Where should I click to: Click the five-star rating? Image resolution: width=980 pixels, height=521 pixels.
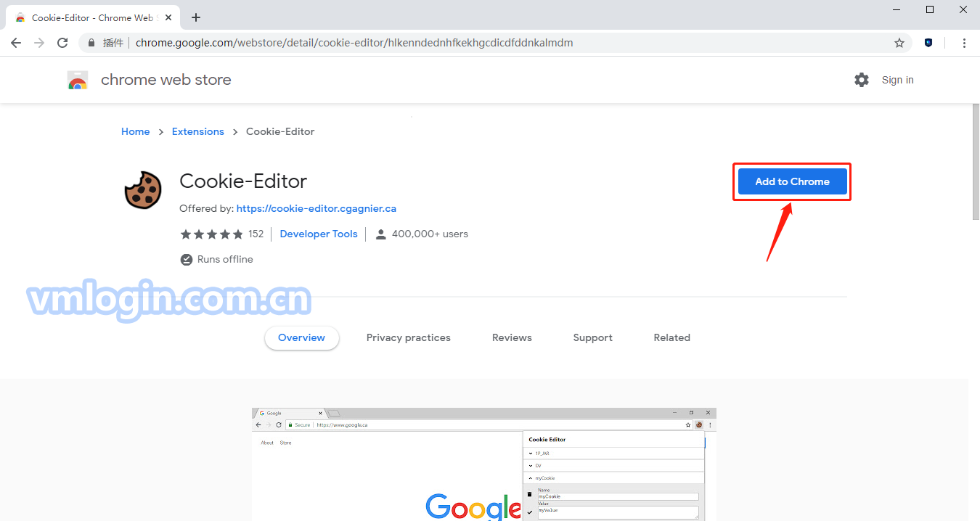pyautogui.click(x=211, y=234)
